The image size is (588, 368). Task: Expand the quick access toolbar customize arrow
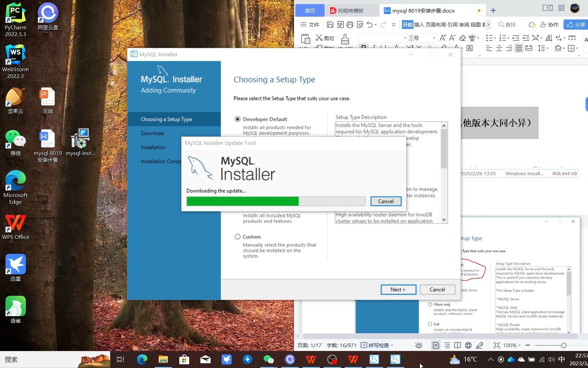pos(393,25)
